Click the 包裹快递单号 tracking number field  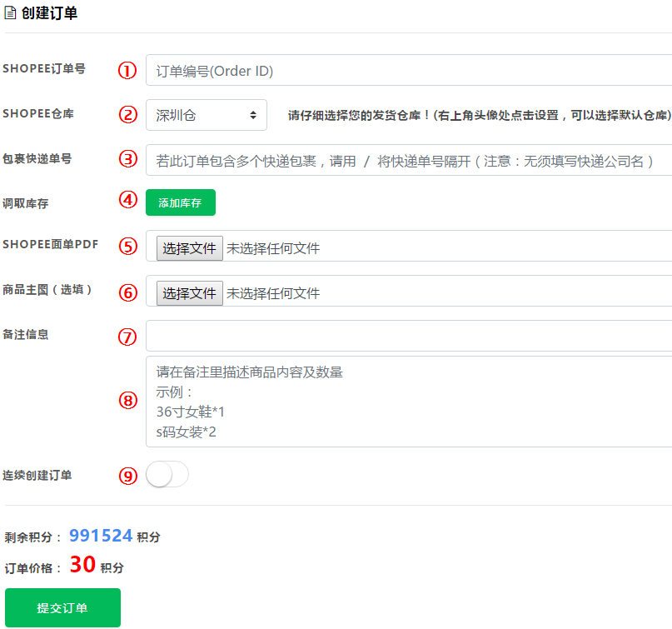coord(409,160)
